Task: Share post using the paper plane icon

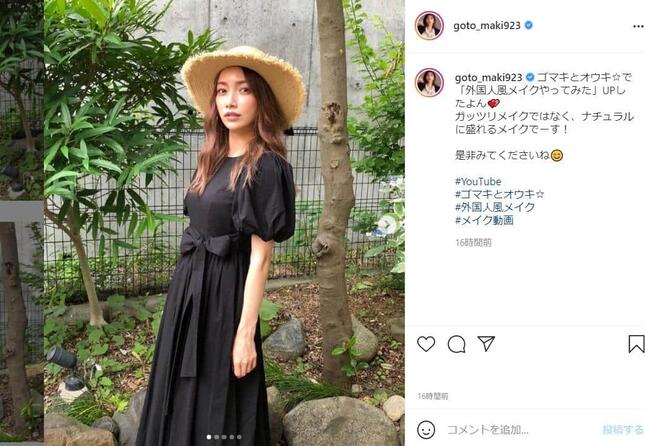Action: pos(486,344)
